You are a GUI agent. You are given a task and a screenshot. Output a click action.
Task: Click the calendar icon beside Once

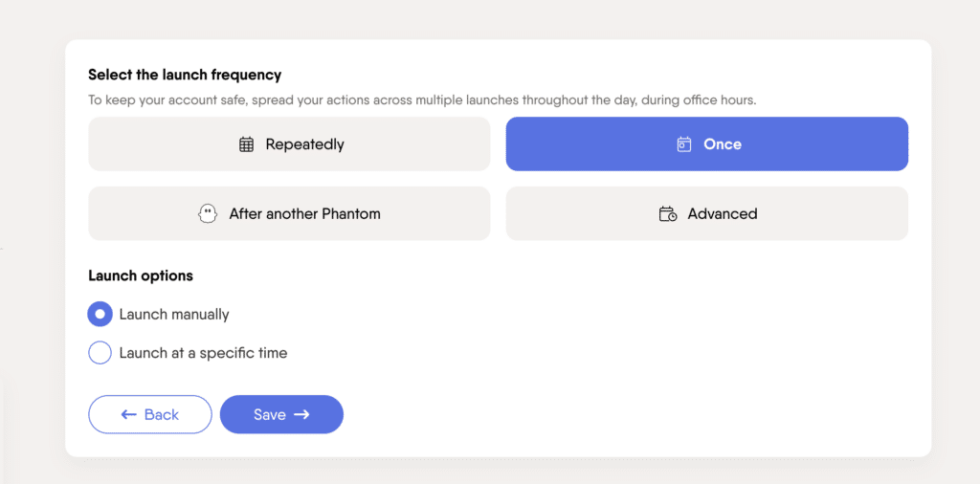coord(684,144)
